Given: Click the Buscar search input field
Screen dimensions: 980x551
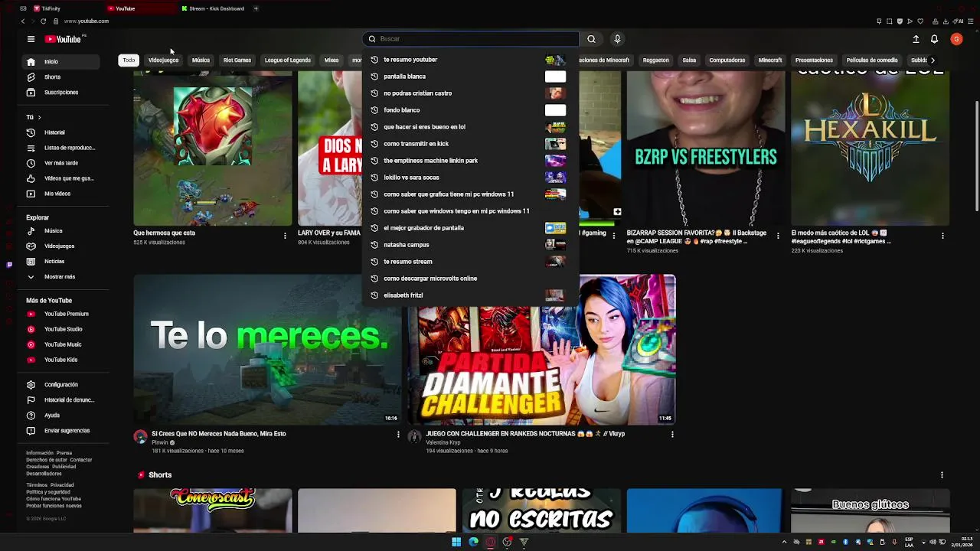Looking at the screenshot, I should [471, 39].
